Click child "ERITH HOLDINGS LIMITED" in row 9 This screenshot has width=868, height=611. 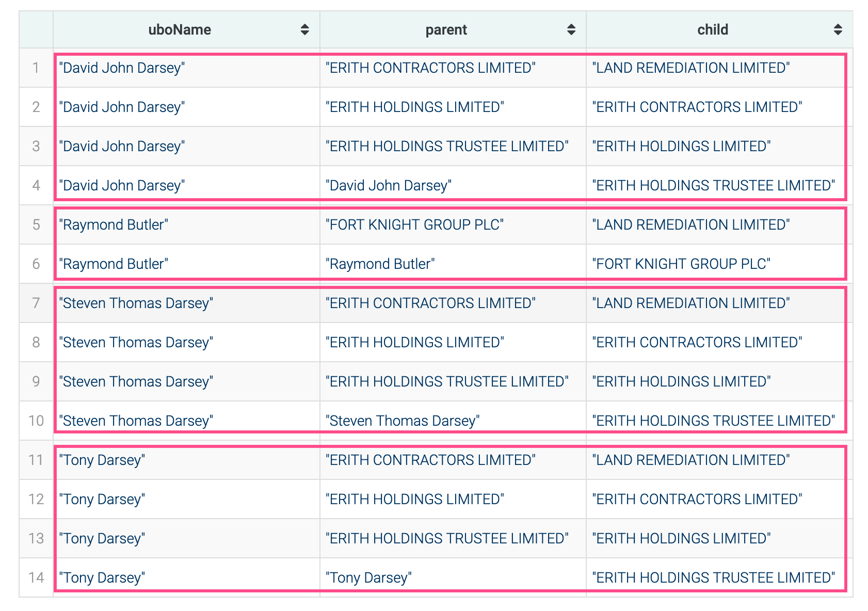click(x=681, y=381)
